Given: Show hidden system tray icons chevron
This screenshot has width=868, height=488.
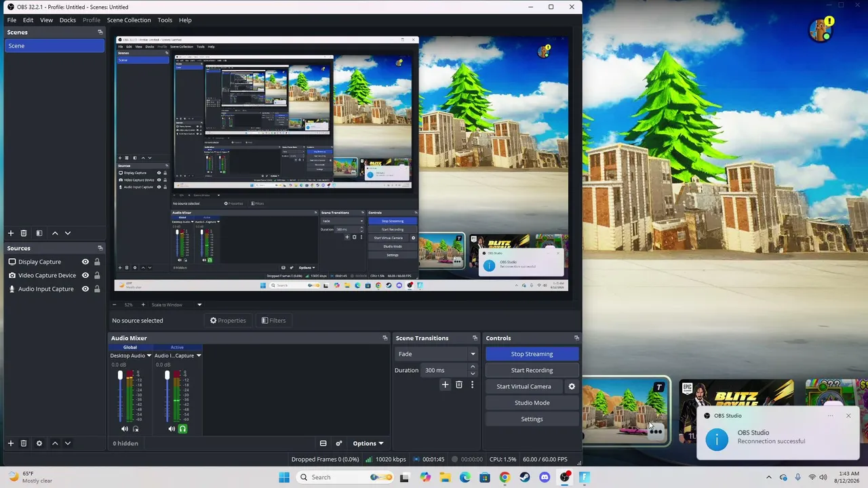Looking at the screenshot, I should (768, 477).
